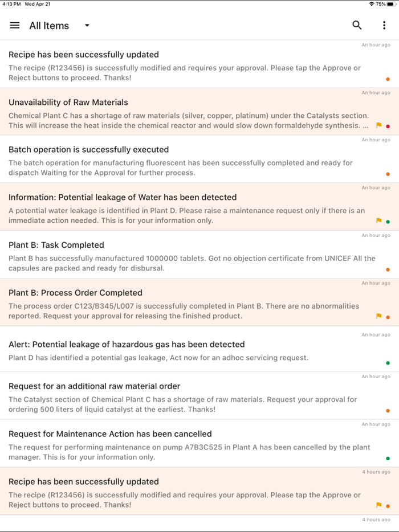Tap the battery level indicator
Image resolution: width=399 pixels, height=532 pixels.
coord(391,3)
